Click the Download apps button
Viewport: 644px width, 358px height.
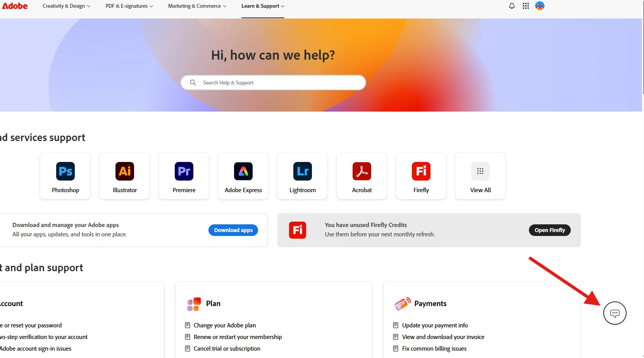(x=233, y=230)
